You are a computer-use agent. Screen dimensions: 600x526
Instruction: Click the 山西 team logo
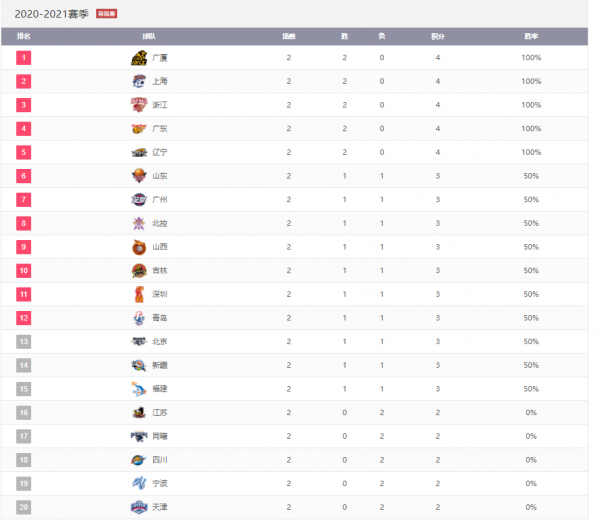[x=139, y=247]
